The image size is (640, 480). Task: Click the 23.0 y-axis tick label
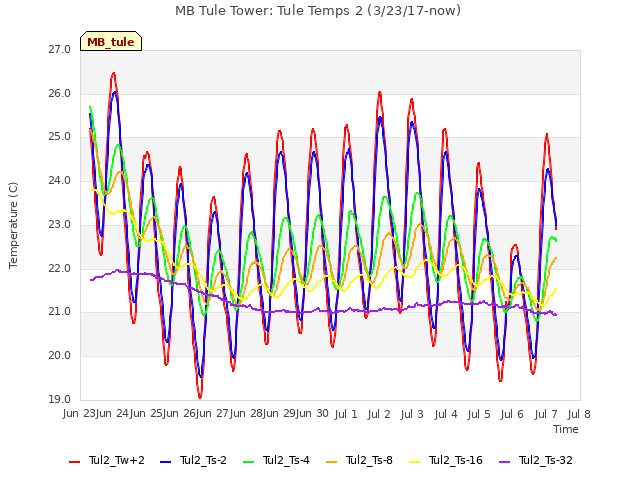[60, 224]
